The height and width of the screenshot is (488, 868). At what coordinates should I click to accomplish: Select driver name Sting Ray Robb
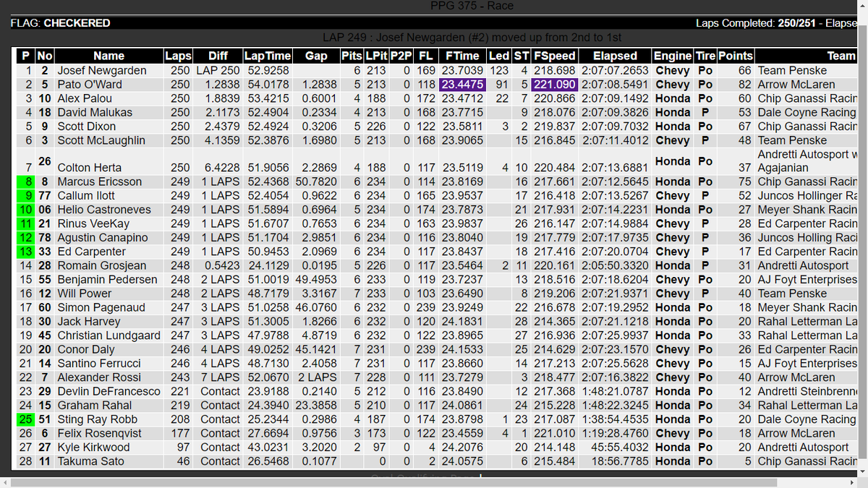(x=95, y=419)
